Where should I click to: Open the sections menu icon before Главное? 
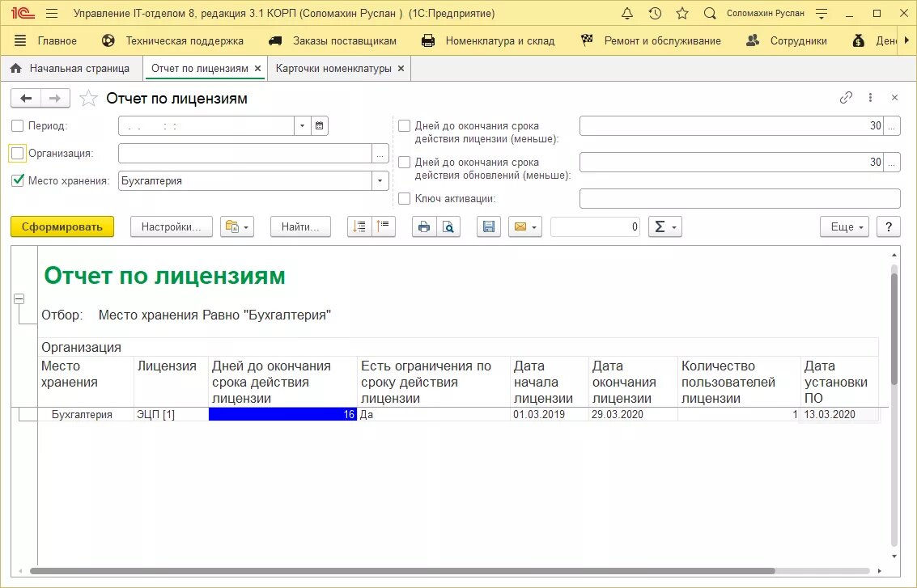pos(20,40)
